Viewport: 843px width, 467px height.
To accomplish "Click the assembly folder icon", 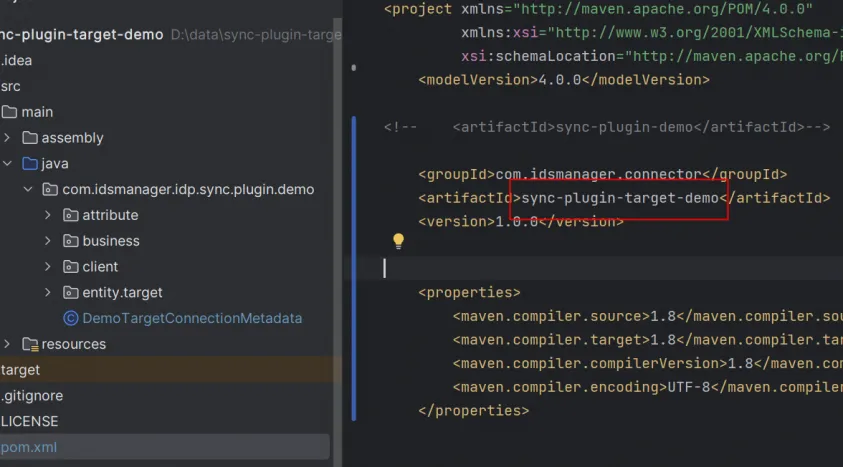I will pos(29,138).
